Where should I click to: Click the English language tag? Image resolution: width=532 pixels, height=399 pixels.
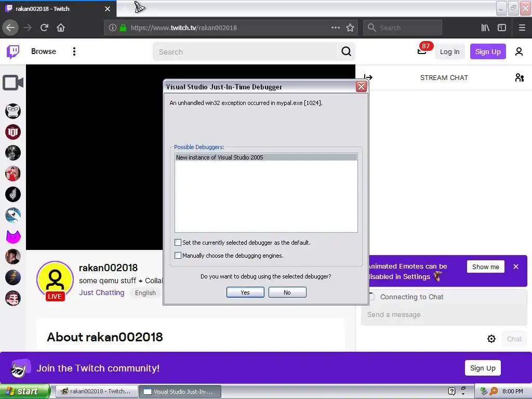[145, 293]
